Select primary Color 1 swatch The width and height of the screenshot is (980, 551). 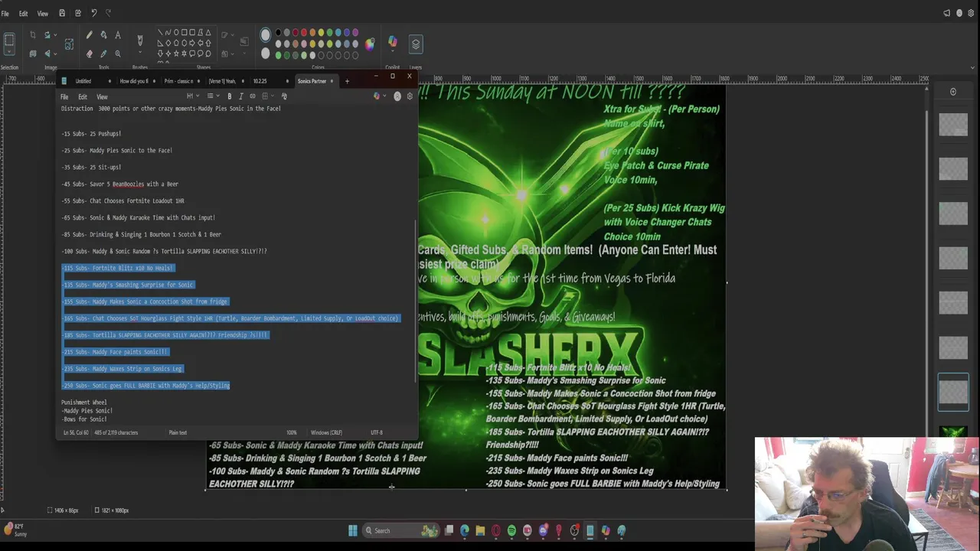tap(265, 34)
